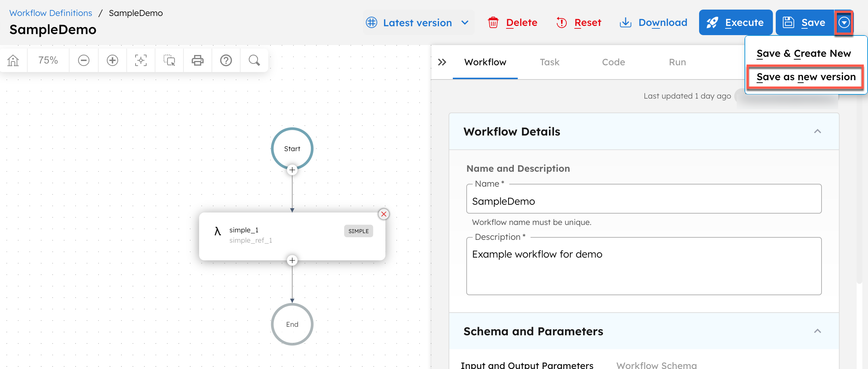Image resolution: width=868 pixels, height=369 pixels.
Task: Zoom out using the minus icon
Action: pyautogui.click(x=83, y=60)
